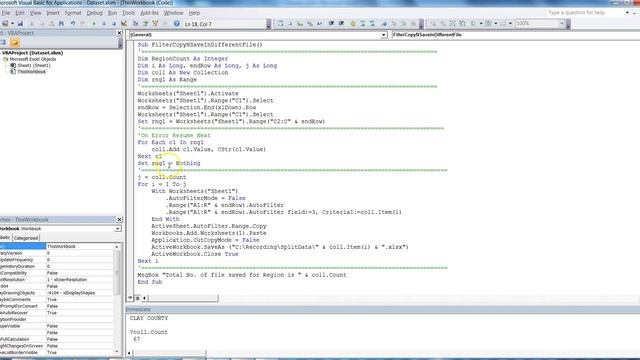Close the Properties pane
The image size is (640, 360).
(119, 220)
